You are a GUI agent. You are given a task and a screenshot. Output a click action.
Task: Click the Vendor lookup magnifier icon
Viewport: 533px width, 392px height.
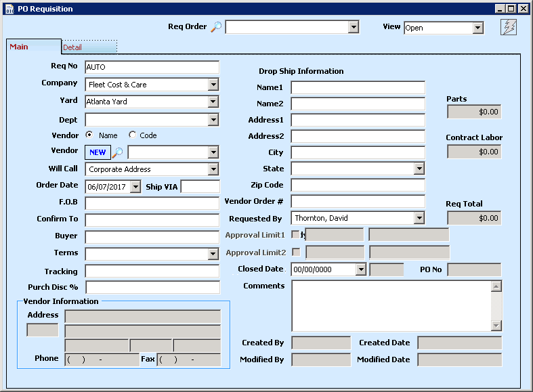click(117, 152)
